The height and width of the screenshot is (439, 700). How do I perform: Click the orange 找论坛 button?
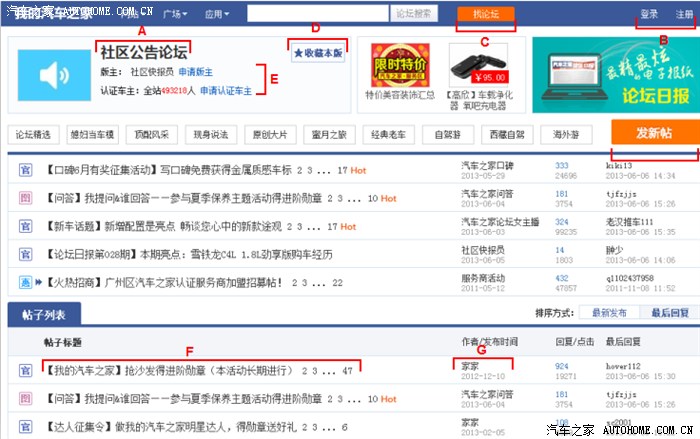[x=486, y=14]
